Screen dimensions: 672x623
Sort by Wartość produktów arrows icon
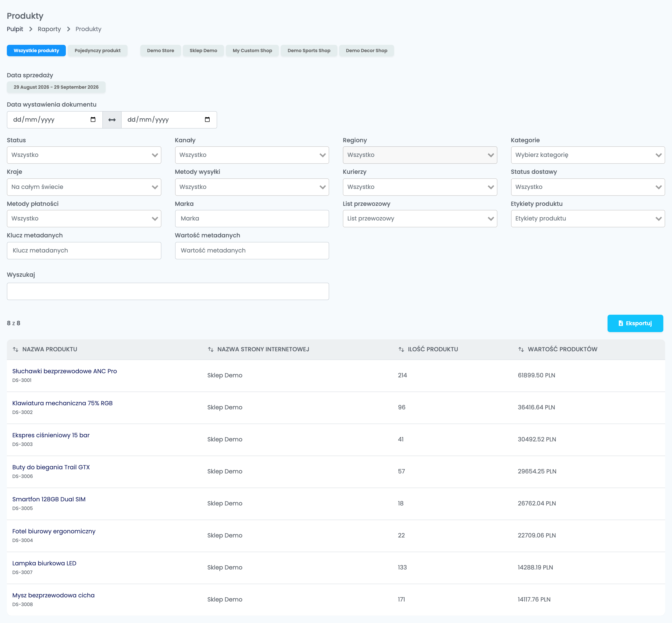(521, 349)
